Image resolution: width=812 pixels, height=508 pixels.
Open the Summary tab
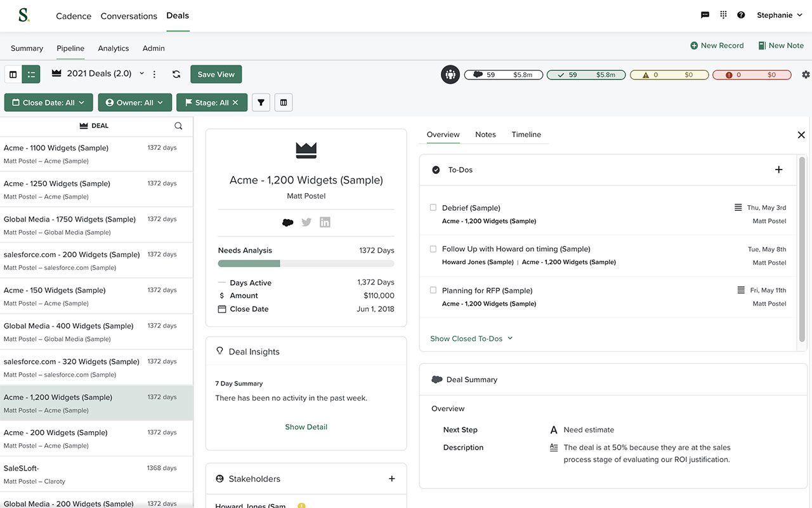point(27,48)
